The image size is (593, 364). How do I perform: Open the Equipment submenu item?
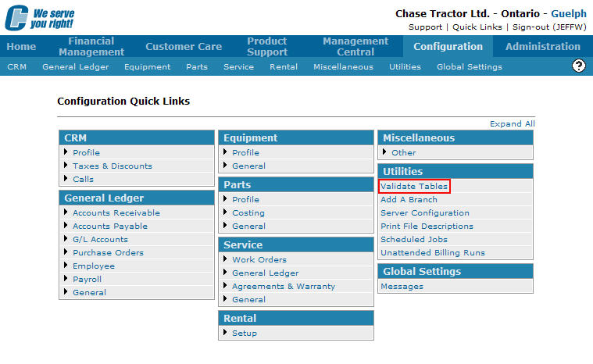[148, 67]
